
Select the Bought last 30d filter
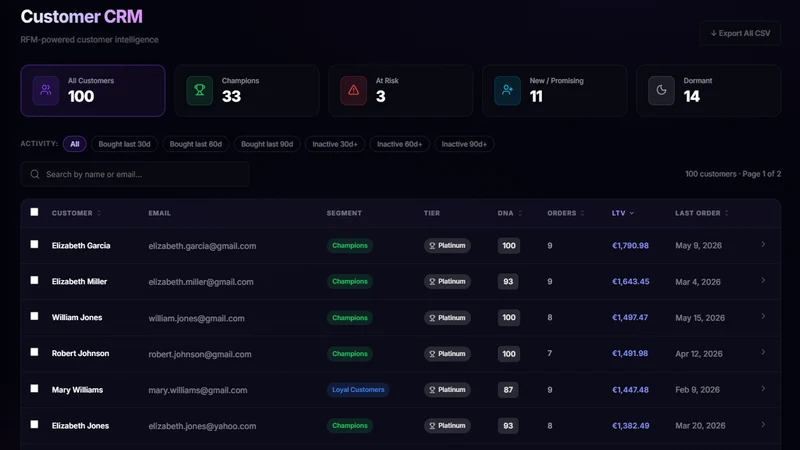(x=124, y=144)
